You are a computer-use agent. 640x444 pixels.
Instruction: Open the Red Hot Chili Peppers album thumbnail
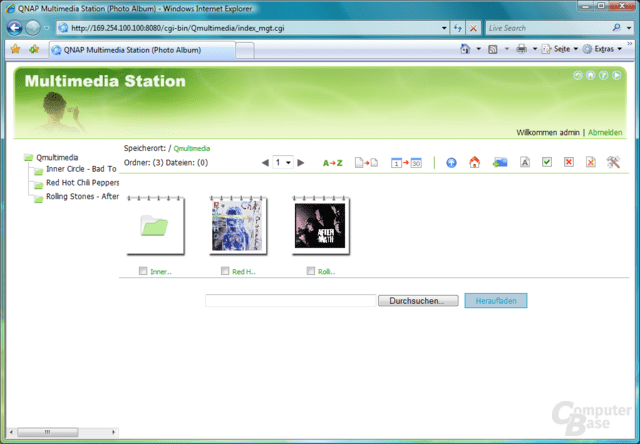pyautogui.click(x=238, y=226)
